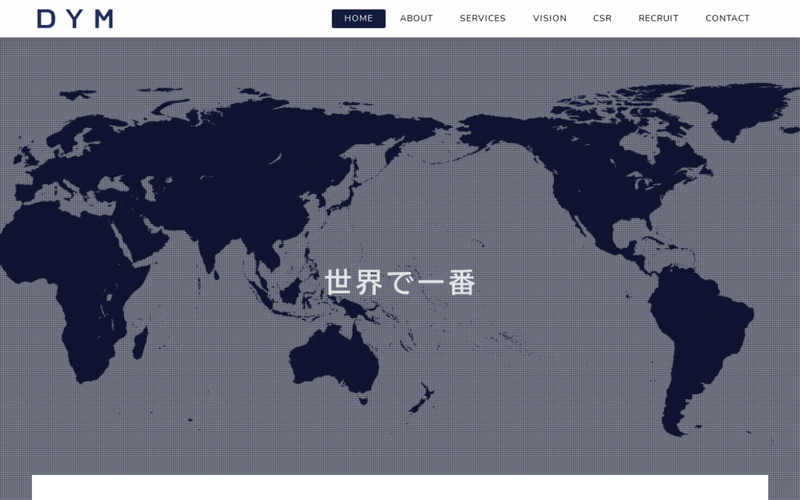The width and height of the screenshot is (800, 500).
Task: Click the 世界で一番 hero headline
Action: tap(400, 283)
